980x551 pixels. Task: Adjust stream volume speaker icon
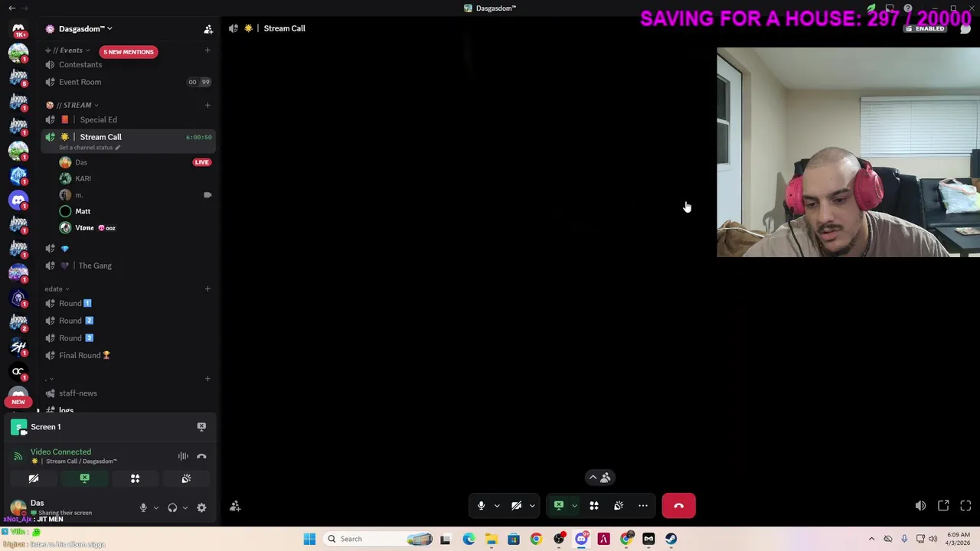920,506
